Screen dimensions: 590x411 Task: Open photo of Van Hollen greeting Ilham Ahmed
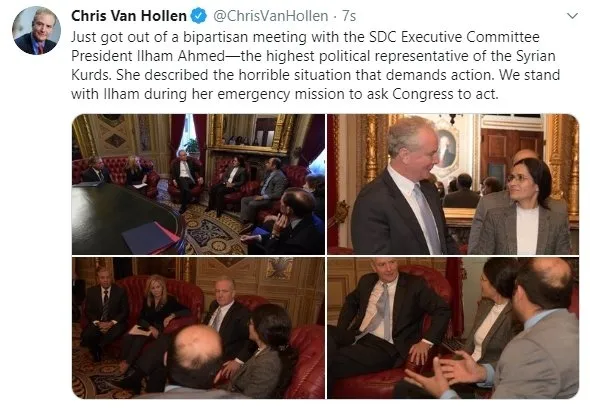[x=453, y=184]
